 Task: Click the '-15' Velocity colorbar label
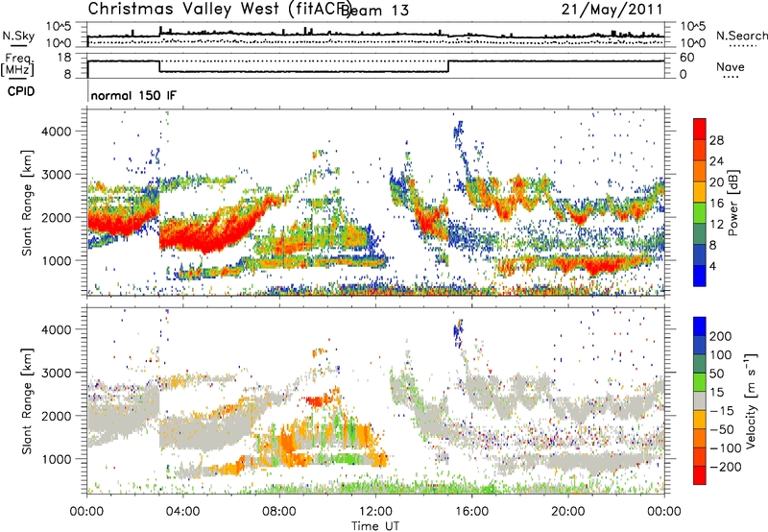(x=720, y=411)
